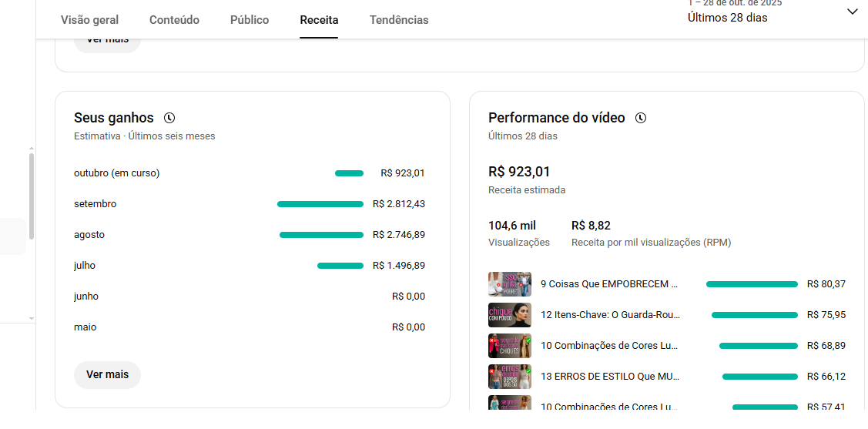This screenshot has height=429, width=868.
Task: Click the clock icon beside Performance do vídeo
Action: point(641,118)
